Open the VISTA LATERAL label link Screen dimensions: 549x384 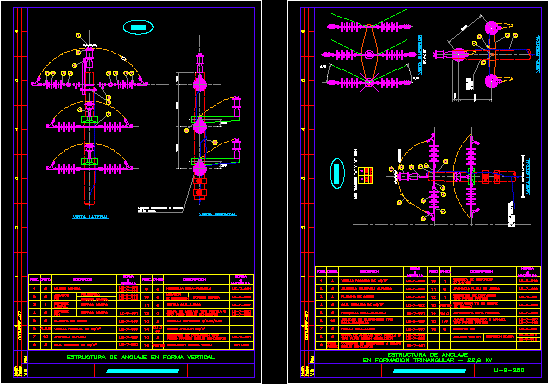pyautogui.click(x=90, y=217)
